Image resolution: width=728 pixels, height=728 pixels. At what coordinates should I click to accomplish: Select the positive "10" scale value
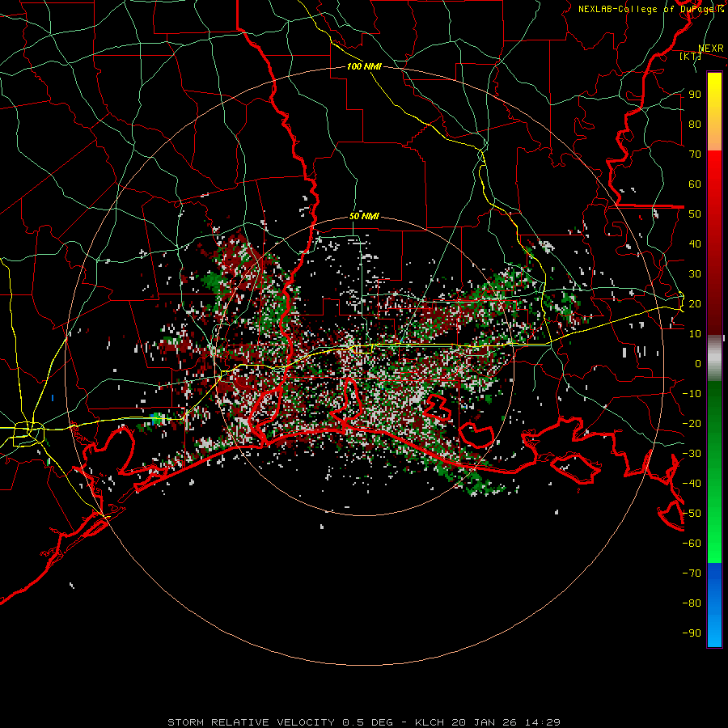pyautogui.click(x=695, y=334)
